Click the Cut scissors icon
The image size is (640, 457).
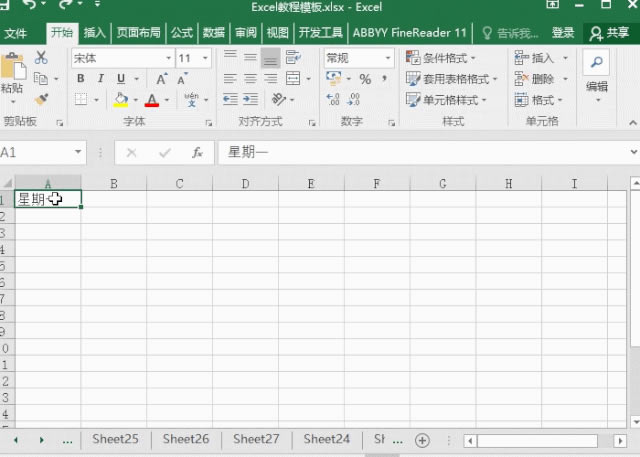41,58
